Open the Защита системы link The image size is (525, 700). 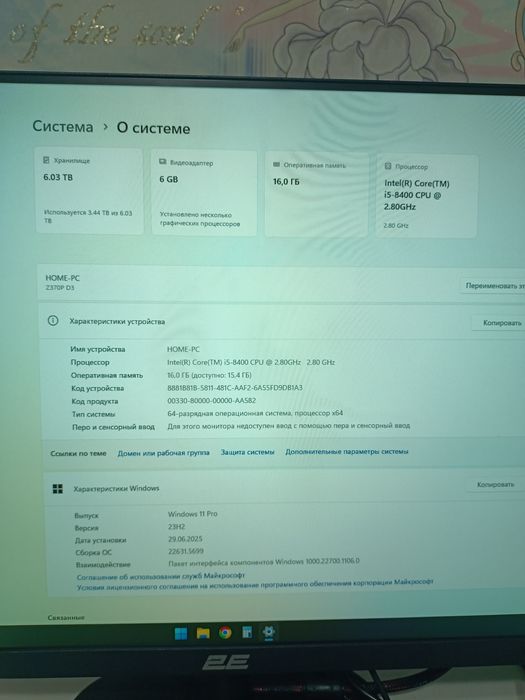[247, 452]
